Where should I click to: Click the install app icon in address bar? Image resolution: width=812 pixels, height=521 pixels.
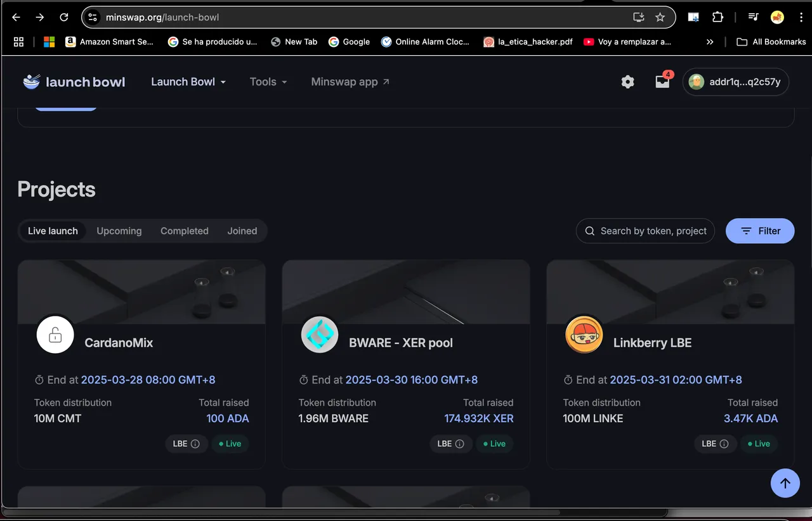[x=639, y=17]
